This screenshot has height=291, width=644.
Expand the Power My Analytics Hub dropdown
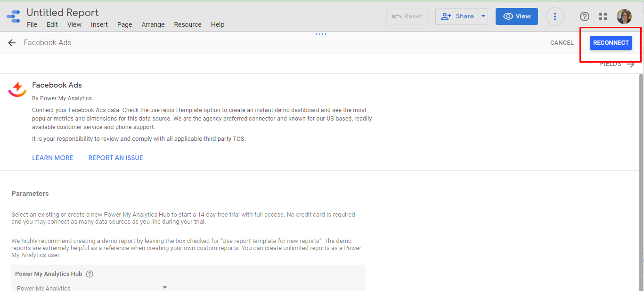[164, 287]
